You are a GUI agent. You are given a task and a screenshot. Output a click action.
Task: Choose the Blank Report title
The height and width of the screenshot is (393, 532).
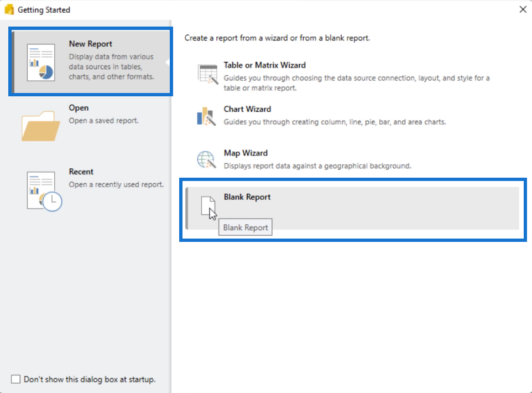coord(247,197)
